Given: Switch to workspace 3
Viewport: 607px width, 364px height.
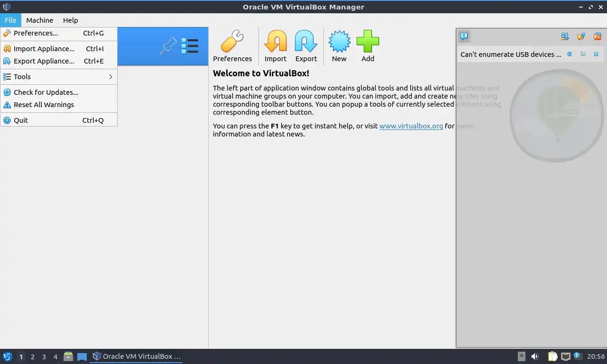Looking at the screenshot, I should click(44, 356).
